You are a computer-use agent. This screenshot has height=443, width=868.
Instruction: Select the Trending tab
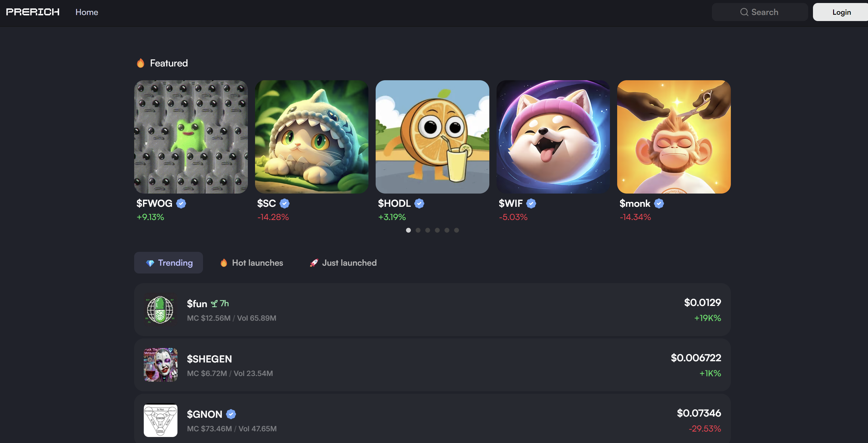pos(168,263)
